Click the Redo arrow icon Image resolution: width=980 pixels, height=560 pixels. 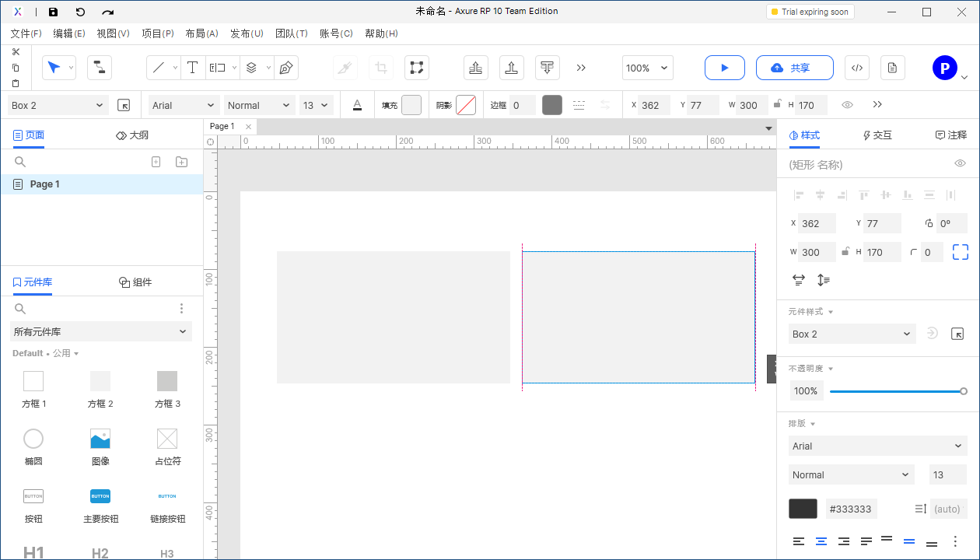click(x=107, y=12)
